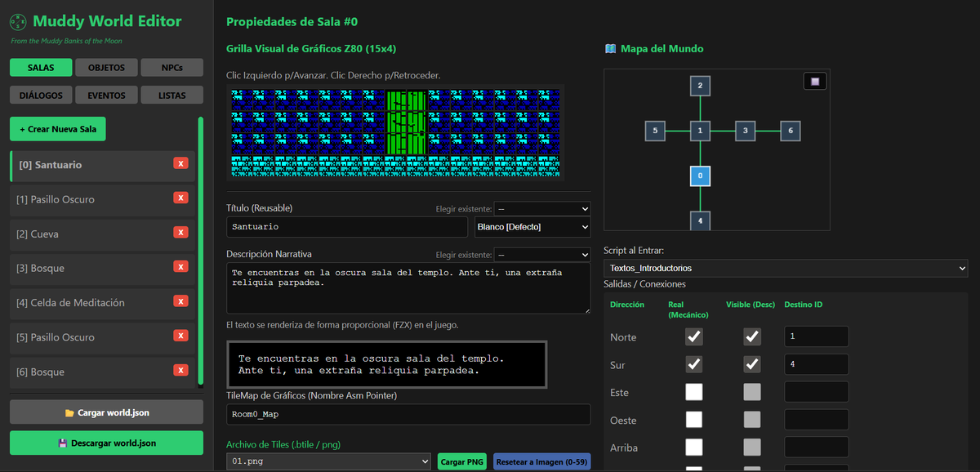The height and width of the screenshot is (472, 980).
Task: Select room [4] Celda de Meditación
Action: coord(102,302)
